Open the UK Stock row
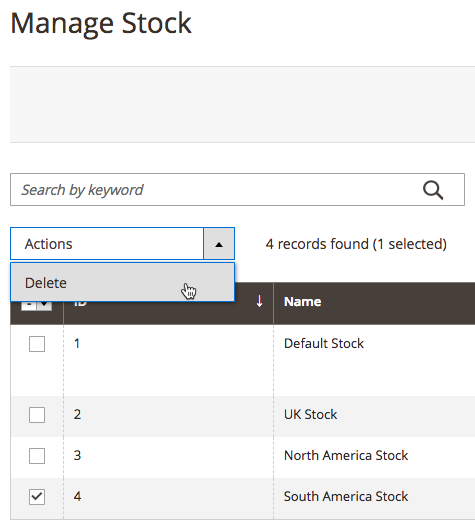The image size is (475, 529). click(x=310, y=414)
